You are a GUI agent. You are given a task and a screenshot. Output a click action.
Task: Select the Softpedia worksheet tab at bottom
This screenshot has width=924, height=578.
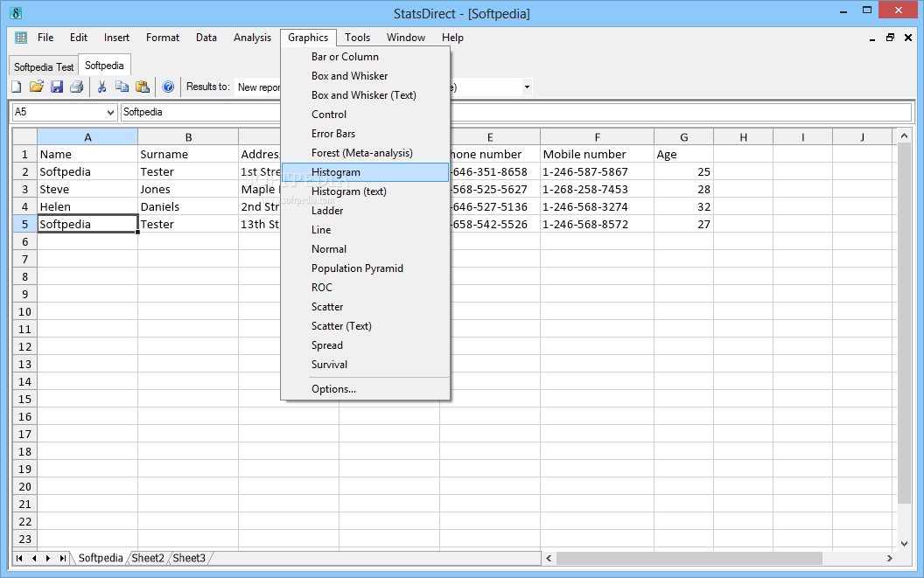click(101, 558)
